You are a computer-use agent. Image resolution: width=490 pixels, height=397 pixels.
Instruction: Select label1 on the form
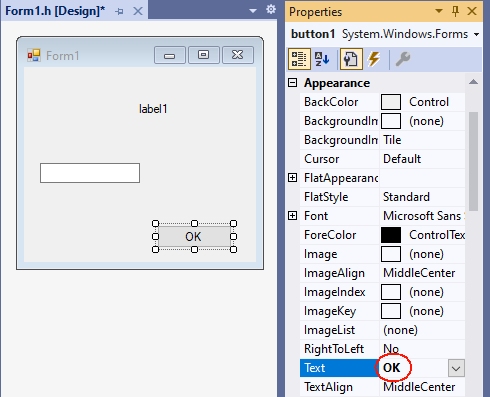click(x=153, y=109)
